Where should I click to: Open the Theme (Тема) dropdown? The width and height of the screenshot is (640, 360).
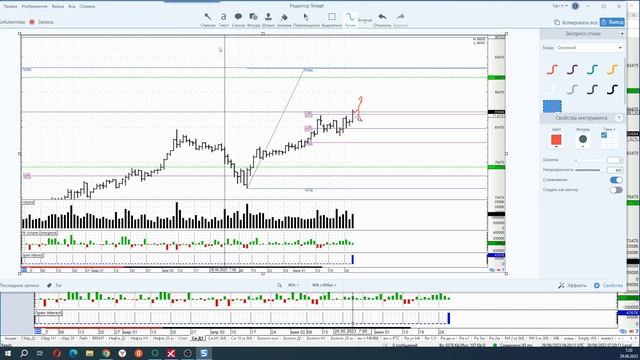click(x=589, y=48)
